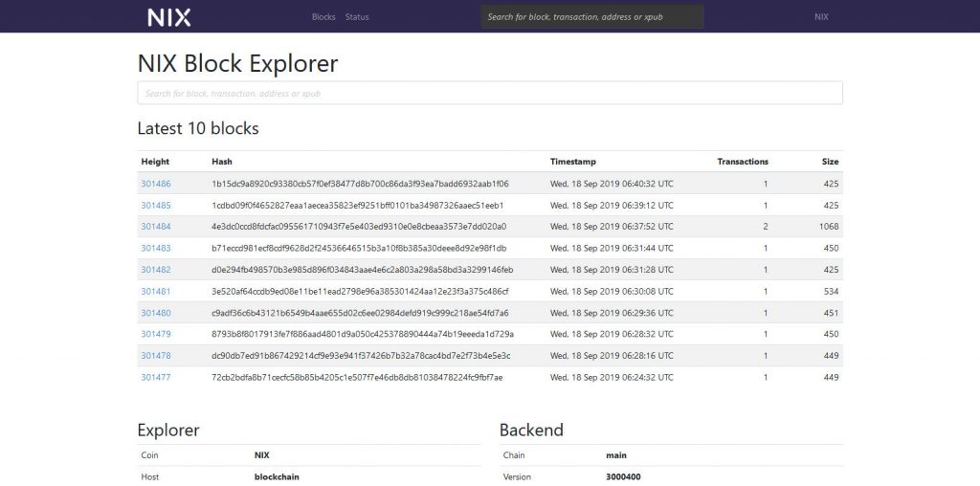Click timestamp 06:29:36 UTC
This screenshot has width=980, height=486.
[x=612, y=313]
